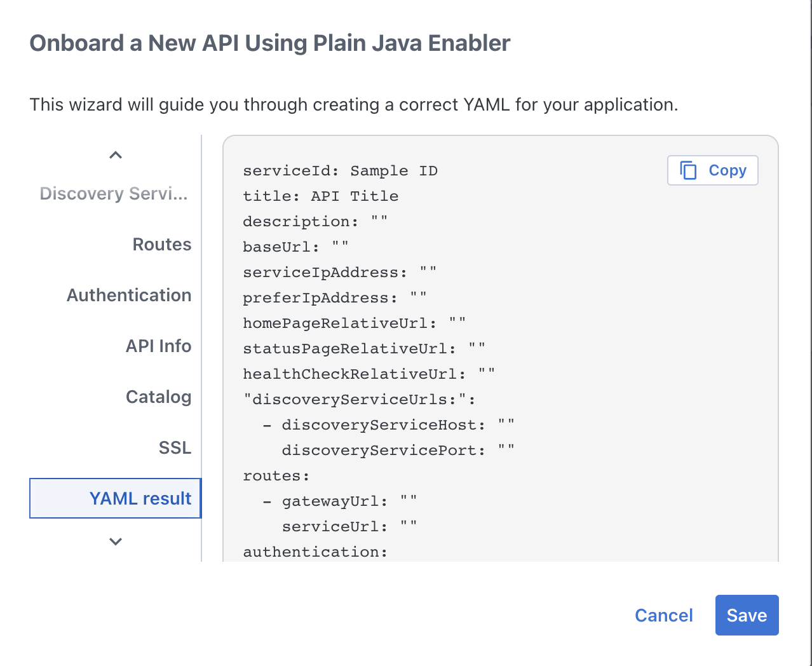Switch to the SSL tab
The width and height of the screenshot is (812, 666).
click(x=175, y=447)
